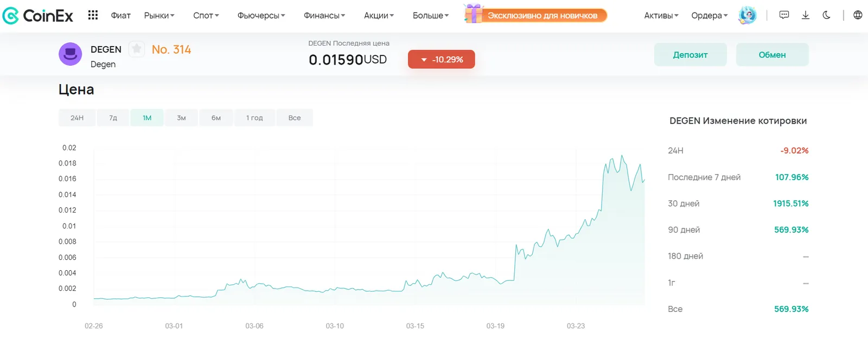Click the price chart peak near 03-23
The height and width of the screenshot is (351, 868).
pyautogui.click(x=622, y=156)
